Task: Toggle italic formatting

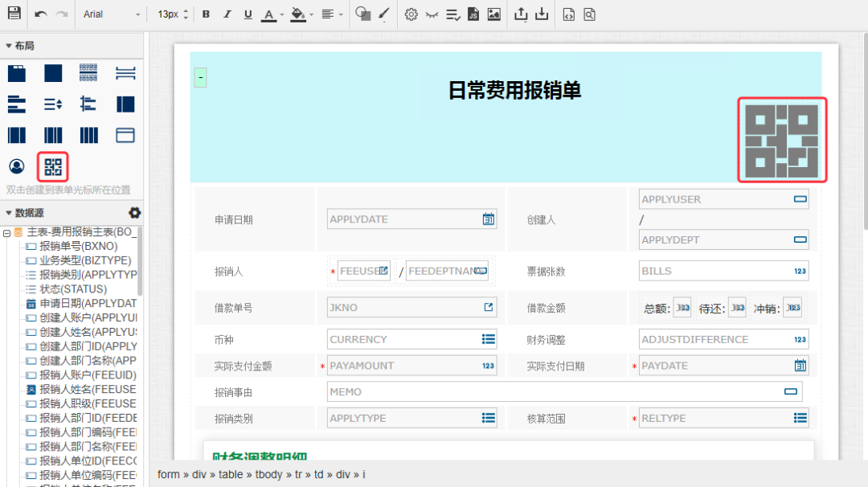Action: tap(227, 14)
